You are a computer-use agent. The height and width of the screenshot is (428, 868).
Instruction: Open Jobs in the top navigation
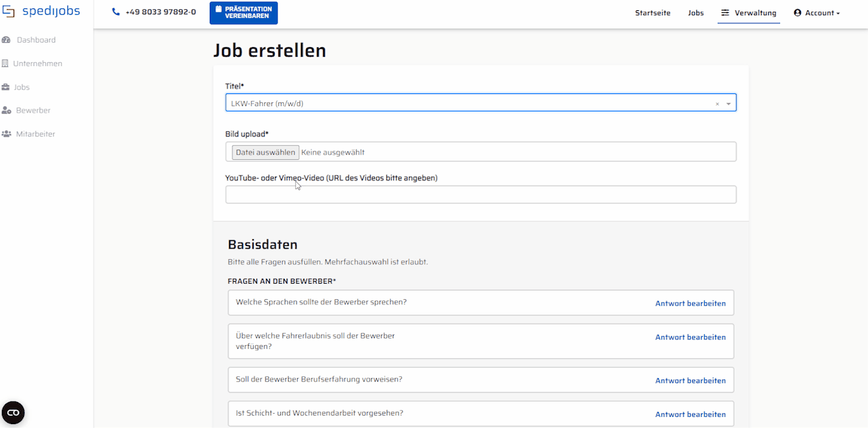click(x=696, y=13)
